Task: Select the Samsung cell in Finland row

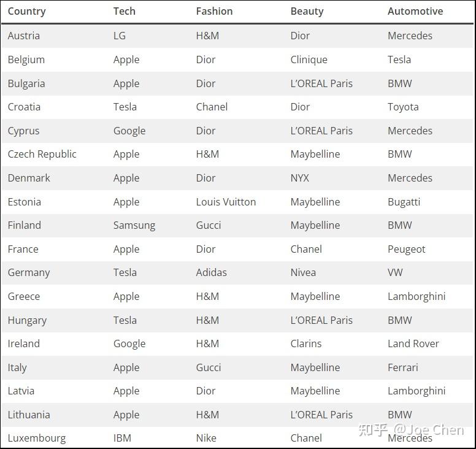Action: click(134, 225)
